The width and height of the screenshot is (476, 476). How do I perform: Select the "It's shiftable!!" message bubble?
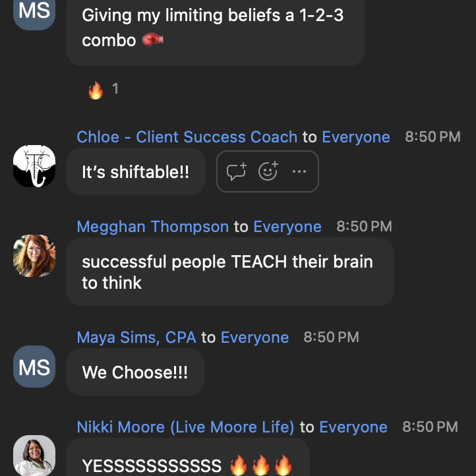136,172
